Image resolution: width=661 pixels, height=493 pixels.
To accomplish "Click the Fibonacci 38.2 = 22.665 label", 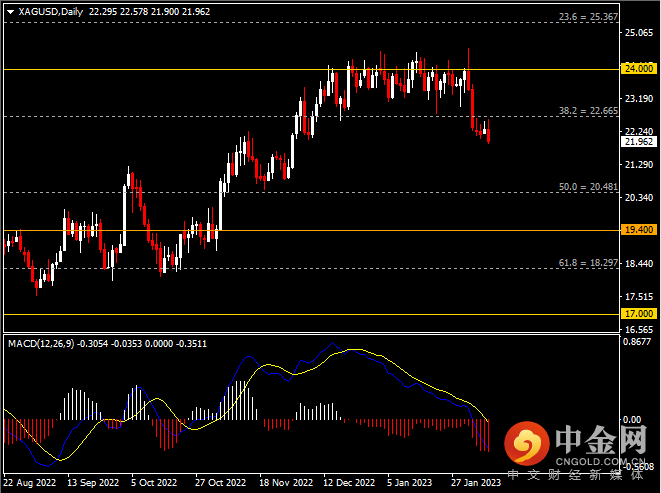I will pyautogui.click(x=585, y=111).
